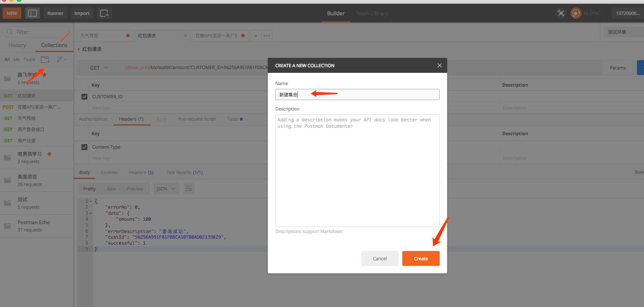The height and width of the screenshot is (307, 644).
Task: Toggle the sidebar layout icon
Action: [32, 13]
